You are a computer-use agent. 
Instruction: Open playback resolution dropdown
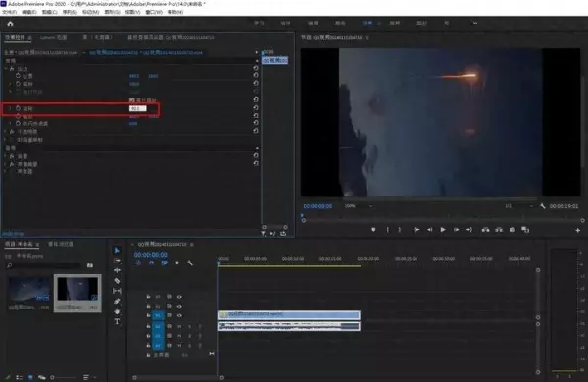click(519, 206)
